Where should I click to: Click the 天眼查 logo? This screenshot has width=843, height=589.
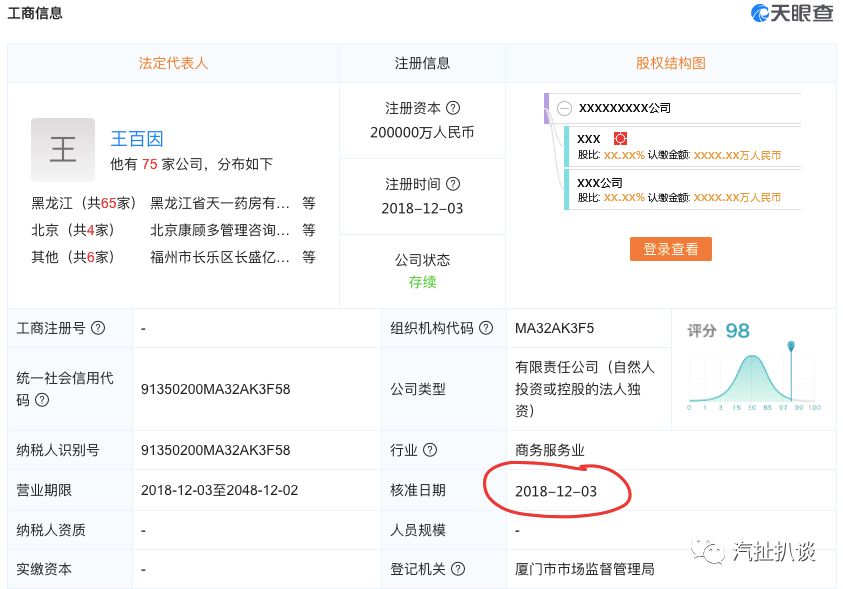(791, 13)
